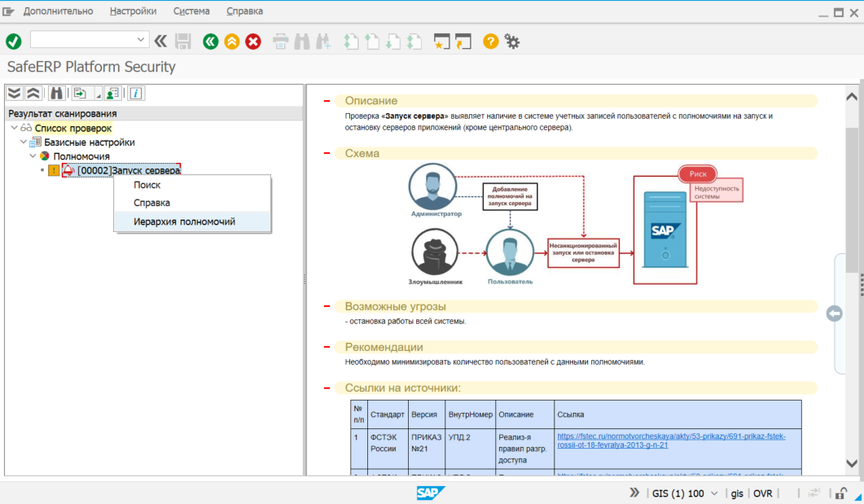Generate shortcut icon in toolbar
This screenshot has width=864, height=504.
pyautogui.click(x=463, y=42)
